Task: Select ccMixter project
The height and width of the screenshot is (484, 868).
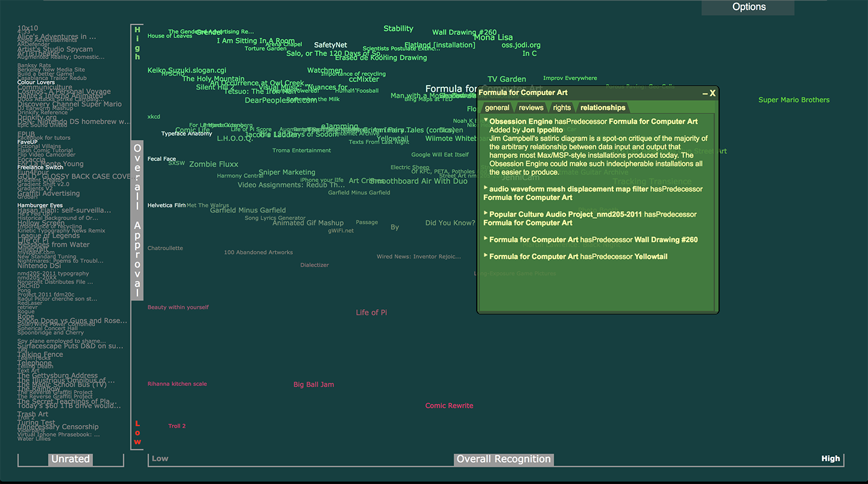Action: (x=364, y=79)
